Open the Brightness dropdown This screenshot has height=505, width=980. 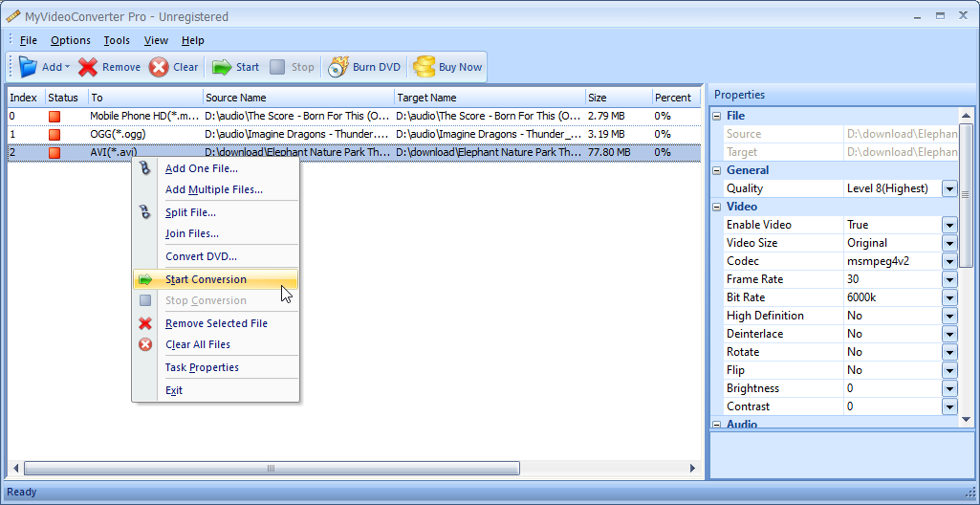tap(949, 388)
